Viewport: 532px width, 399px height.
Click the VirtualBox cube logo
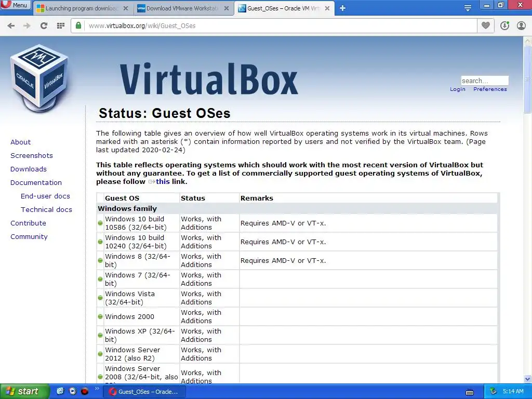coord(39,78)
